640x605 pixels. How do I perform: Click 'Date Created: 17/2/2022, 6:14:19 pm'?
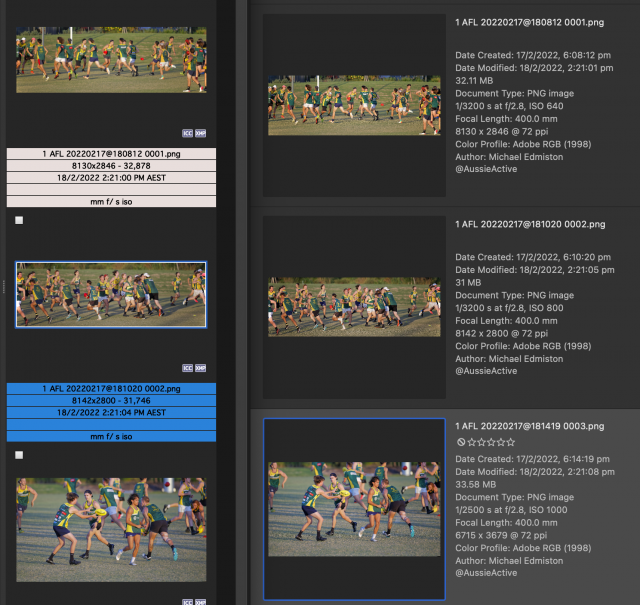[x=532, y=459]
